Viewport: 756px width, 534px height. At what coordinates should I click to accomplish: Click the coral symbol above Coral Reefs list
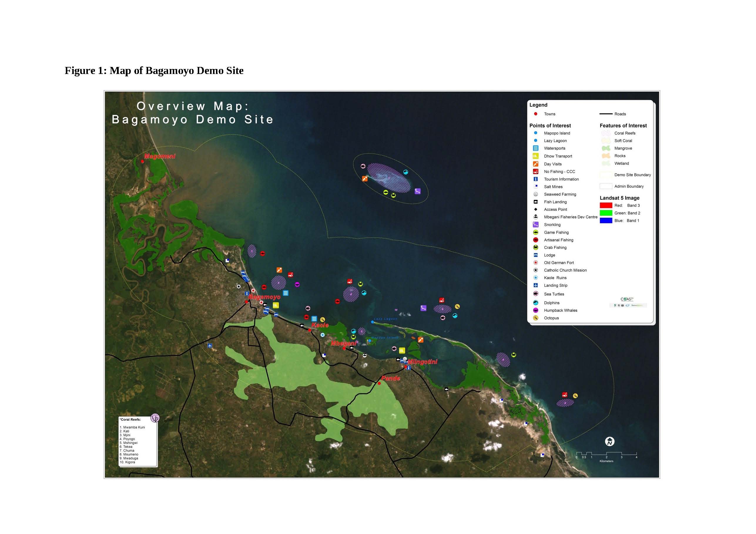tap(155, 418)
